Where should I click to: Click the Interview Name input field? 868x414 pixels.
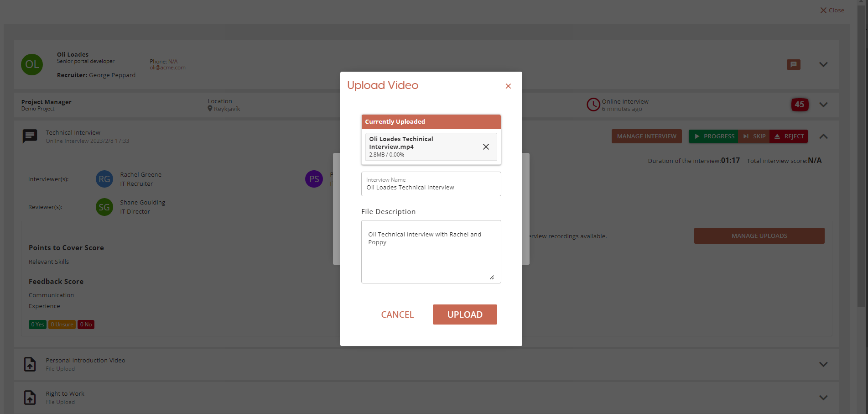coord(431,187)
